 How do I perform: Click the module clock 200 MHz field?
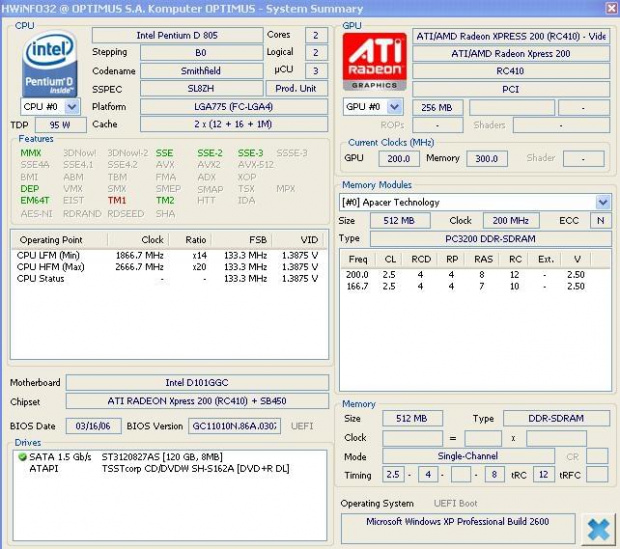pyautogui.click(x=511, y=221)
